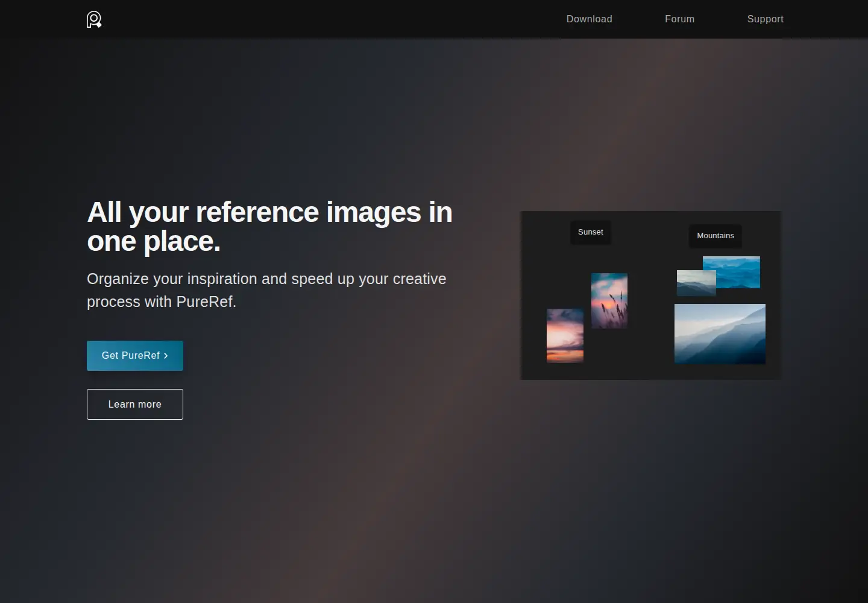Viewport: 868px width, 603px height.
Task: Open the Download page
Action: (x=590, y=19)
